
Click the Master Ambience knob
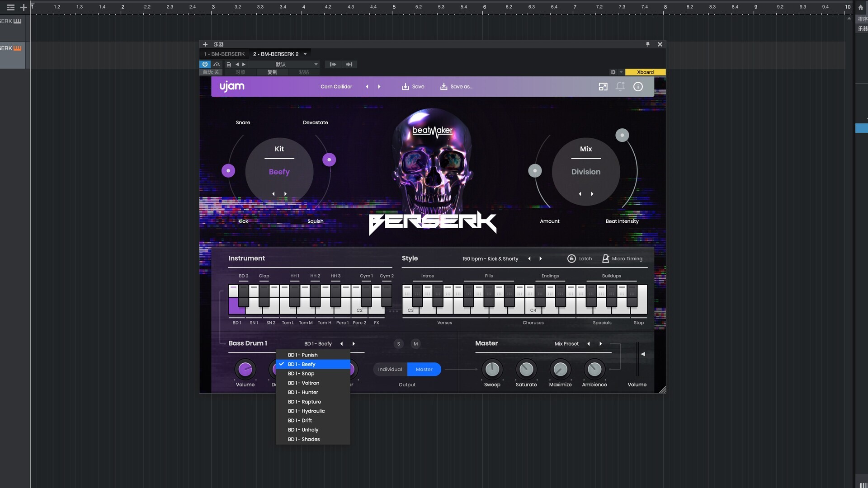[x=594, y=369]
